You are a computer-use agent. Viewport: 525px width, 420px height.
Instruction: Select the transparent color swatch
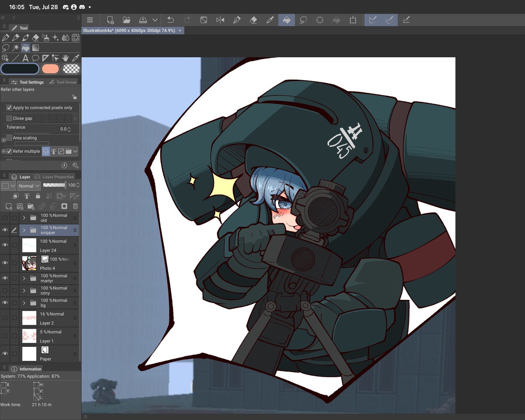click(x=71, y=69)
